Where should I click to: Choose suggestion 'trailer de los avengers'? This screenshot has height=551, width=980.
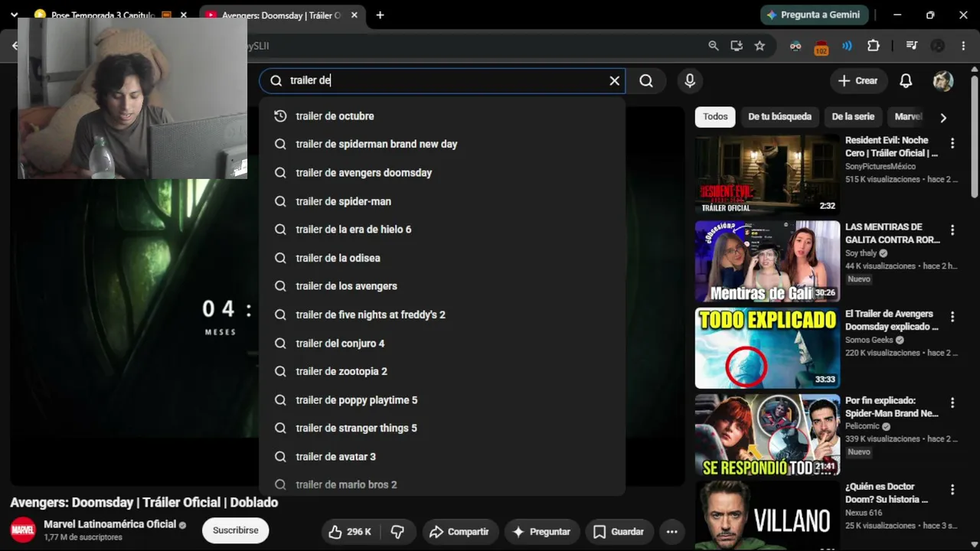pyautogui.click(x=443, y=286)
